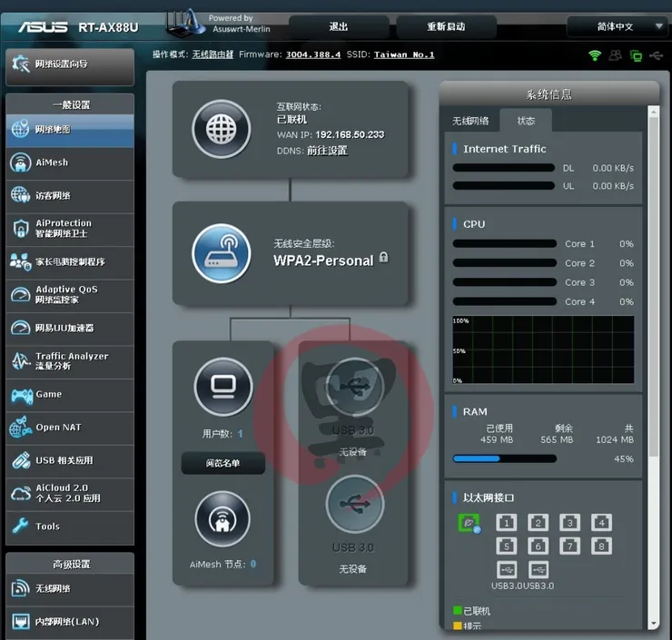
Task: Click the SSID Taiwan No.1 link
Action: 404,54
